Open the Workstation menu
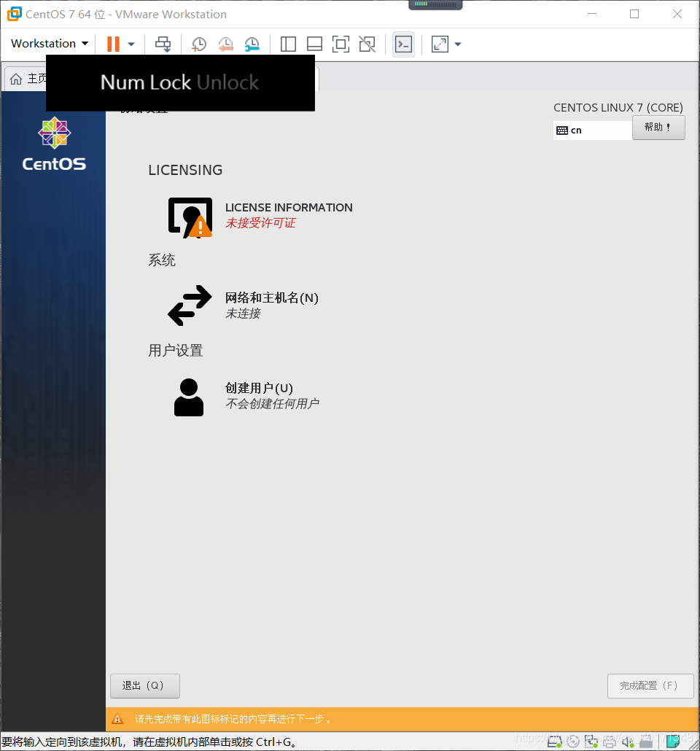Image resolution: width=700 pixels, height=751 pixels. pyautogui.click(x=50, y=44)
